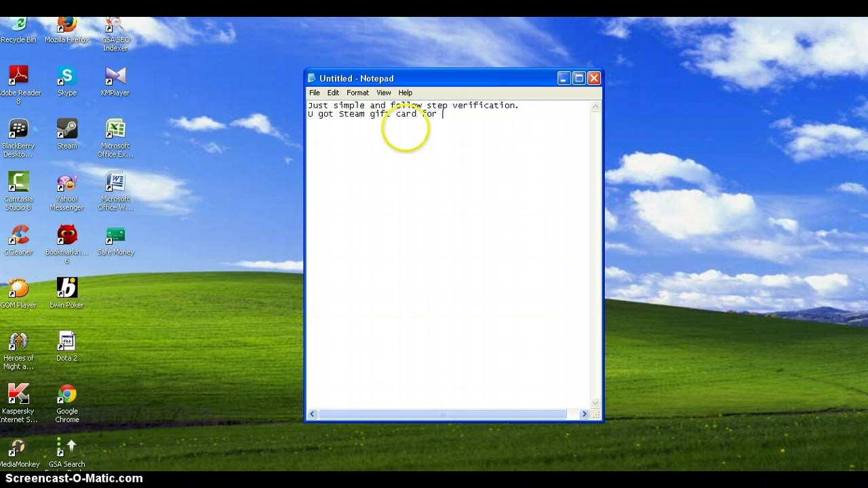Click the GSA Search desktop icon
The image size is (868, 488).
tap(66, 454)
